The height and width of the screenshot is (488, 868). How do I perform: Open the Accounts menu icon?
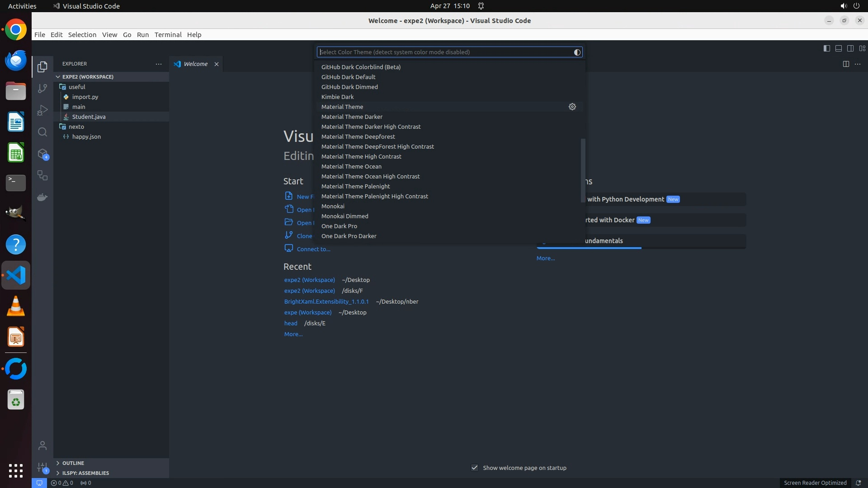point(42,446)
